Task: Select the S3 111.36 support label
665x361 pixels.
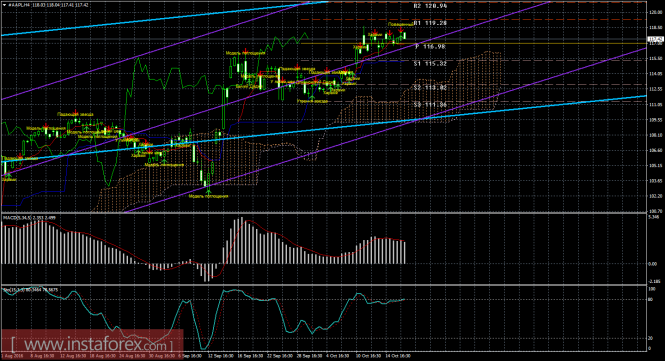Action: point(430,104)
